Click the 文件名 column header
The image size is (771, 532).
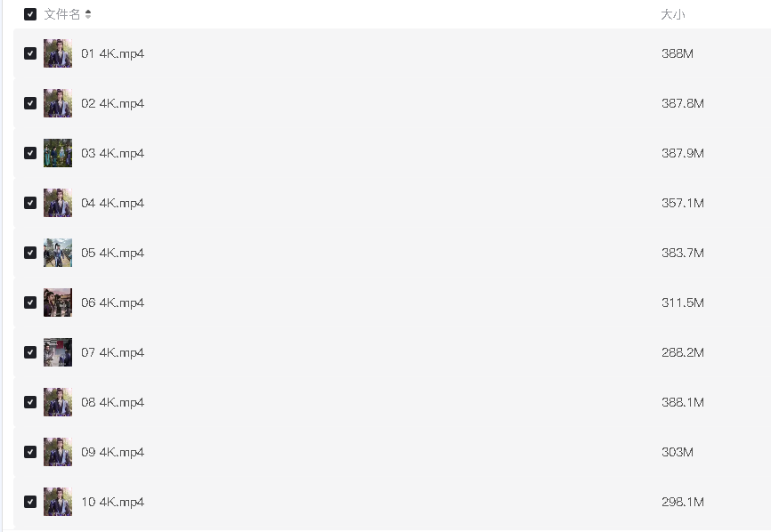pos(62,14)
